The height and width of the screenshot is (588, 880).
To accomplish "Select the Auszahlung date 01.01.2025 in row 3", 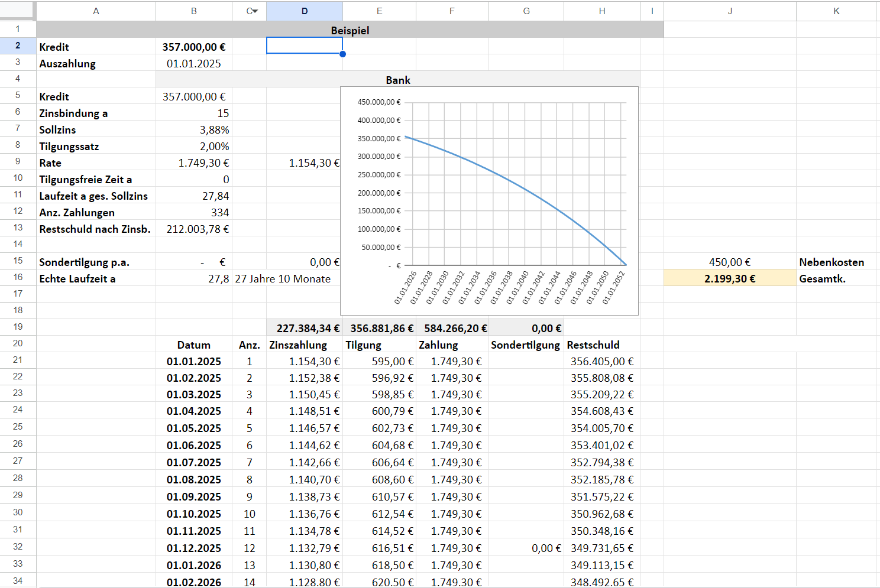I will 193,63.
